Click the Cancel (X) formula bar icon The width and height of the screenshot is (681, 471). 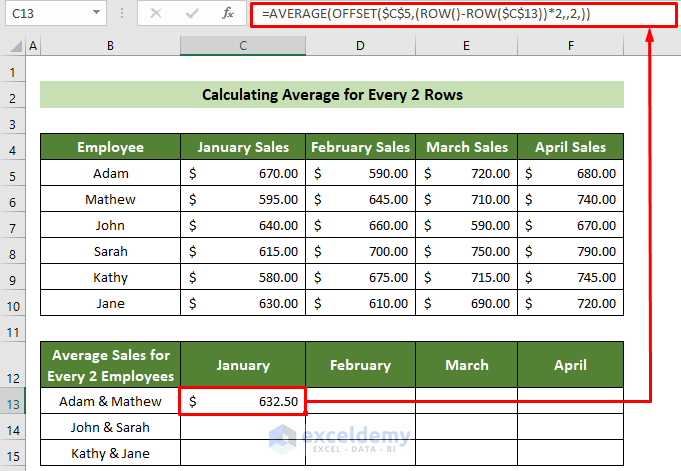(155, 13)
